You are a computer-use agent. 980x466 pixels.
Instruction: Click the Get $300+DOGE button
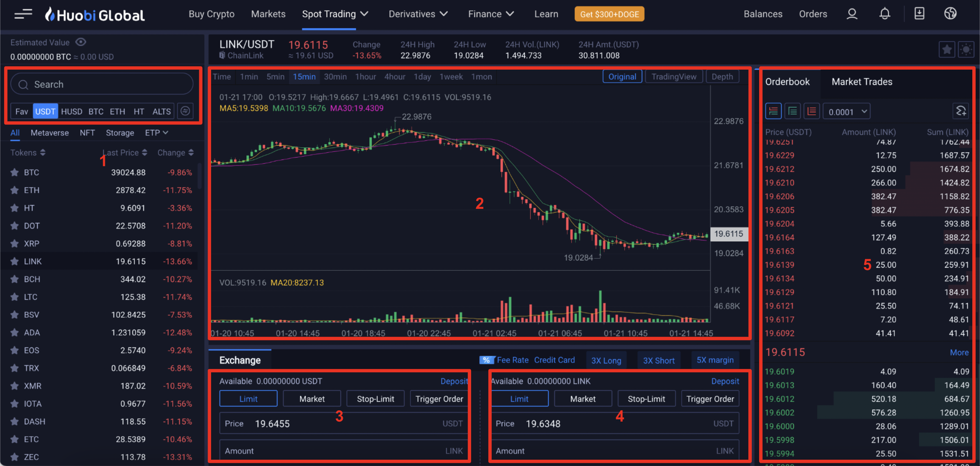(609, 14)
